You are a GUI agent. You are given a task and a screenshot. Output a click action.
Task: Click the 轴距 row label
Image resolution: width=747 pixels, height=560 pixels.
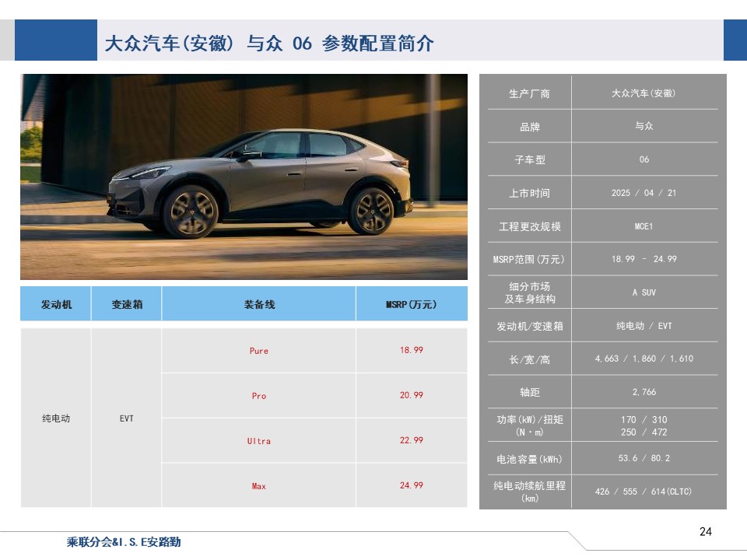(x=529, y=392)
